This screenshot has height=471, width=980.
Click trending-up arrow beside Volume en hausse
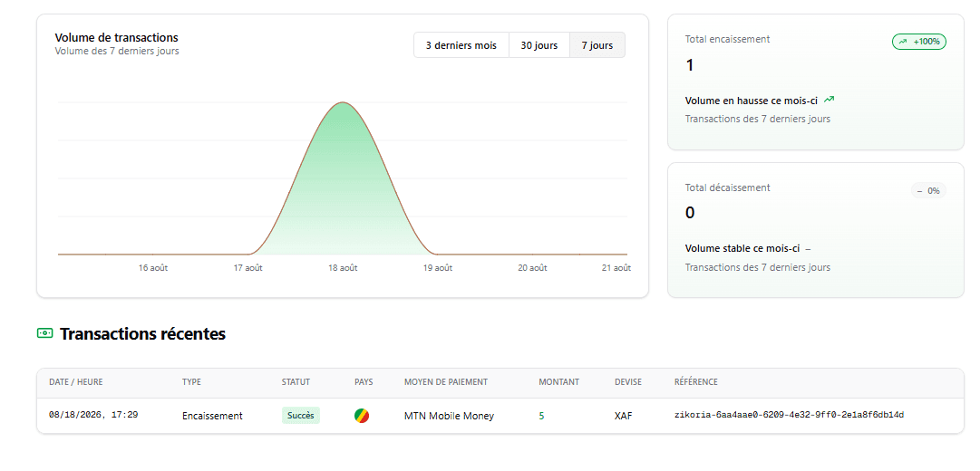pos(830,100)
